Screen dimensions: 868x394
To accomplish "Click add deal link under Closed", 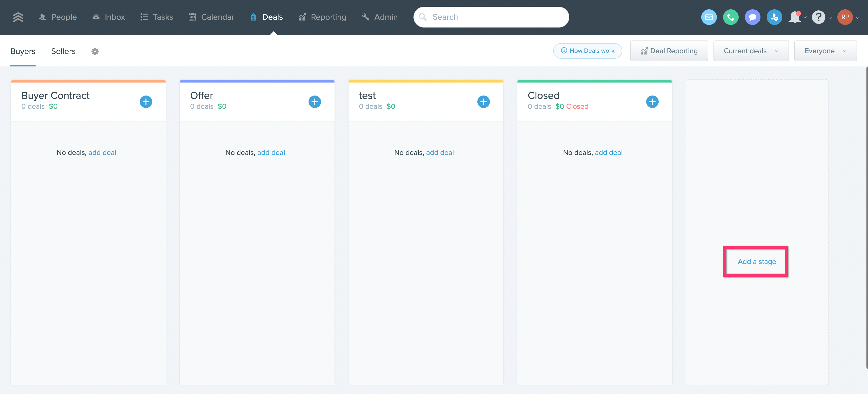I will tap(609, 153).
